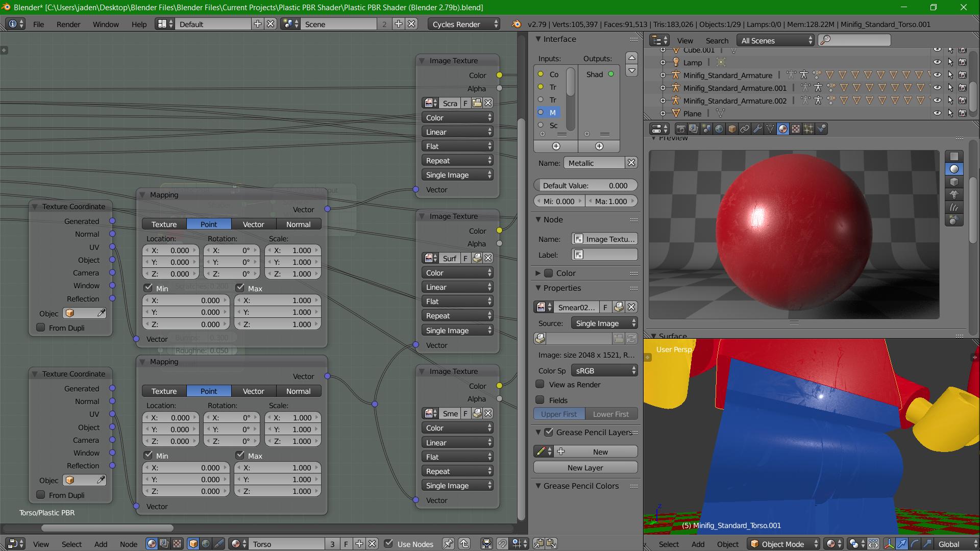The image size is (980, 551).
Task: Click the node editor horizontal scrollbar
Action: 107,528
